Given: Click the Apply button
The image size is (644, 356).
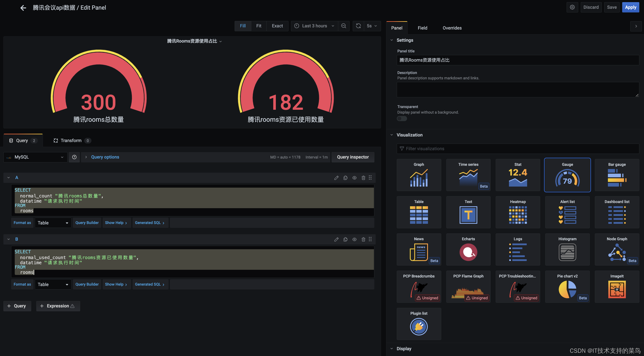Looking at the screenshot, I should [631, 7].
